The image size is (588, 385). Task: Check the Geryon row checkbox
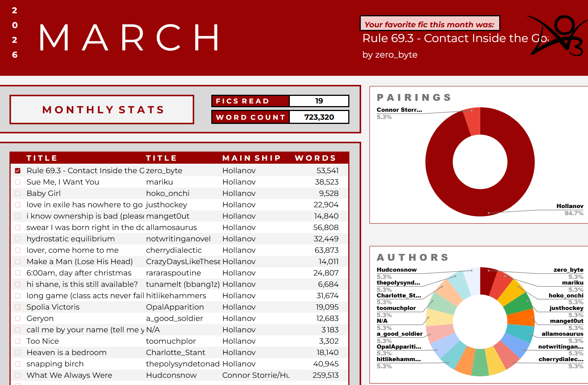[x=17, y=318]
